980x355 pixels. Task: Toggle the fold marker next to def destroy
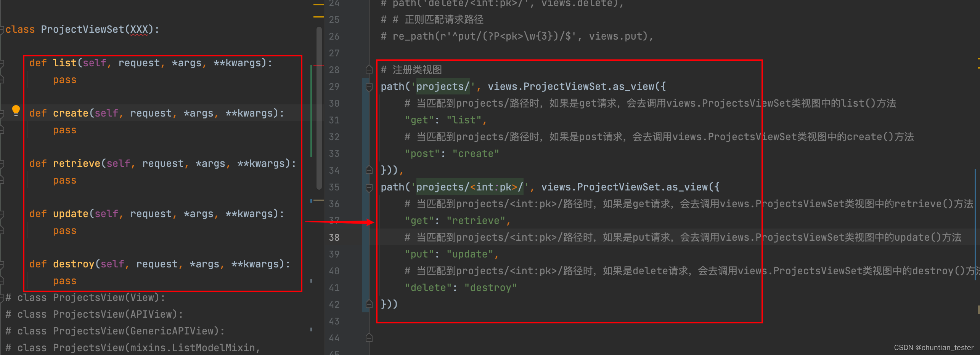click(x=2, y=264)
